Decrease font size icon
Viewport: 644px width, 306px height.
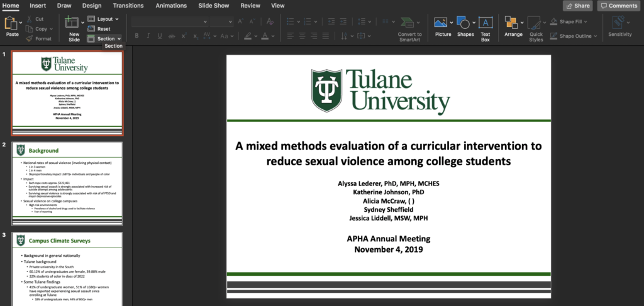(x=252, y=21)
